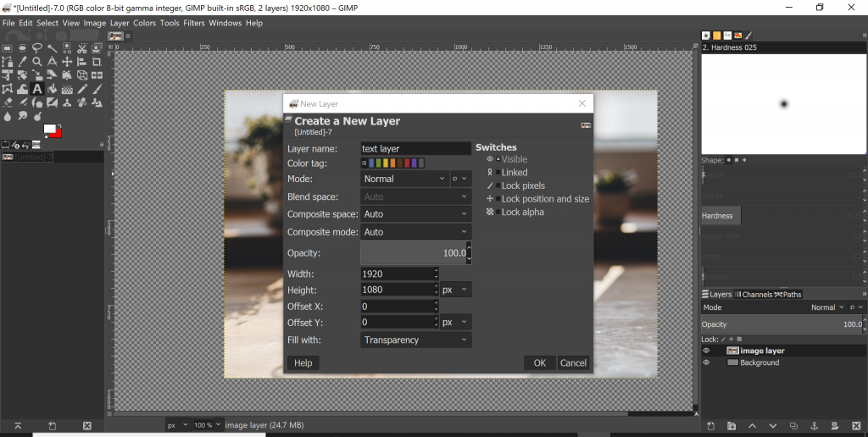Viewport: 868px width, 437px height.
Task: Hide the Background layer with eye icon
Action: [x=706, y=362]
